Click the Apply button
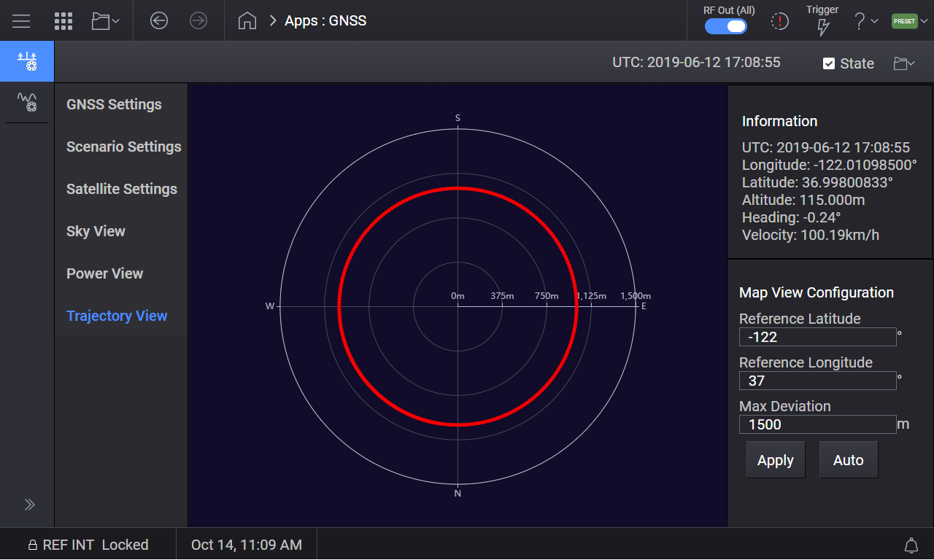Image resolution: width=934 pixels, height=560 pixels. (x=775, y=459)
